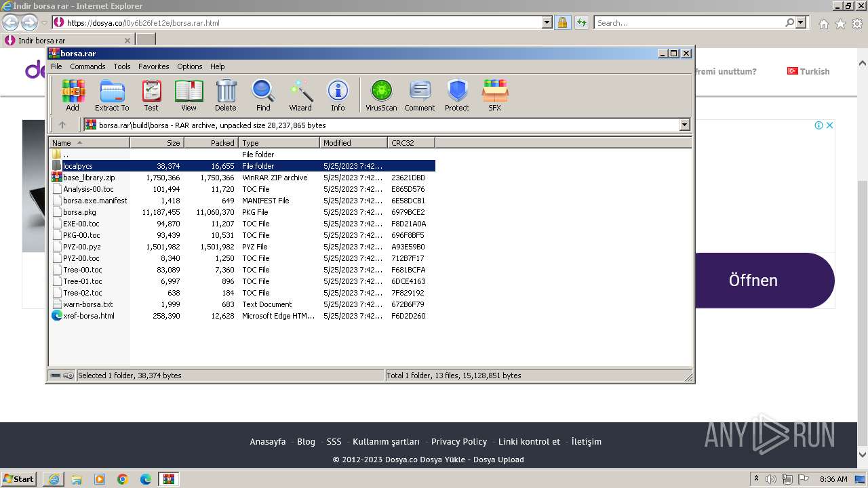Open the Linki kontrol et link
Screen dimensions: 868x488
point(529,441)
